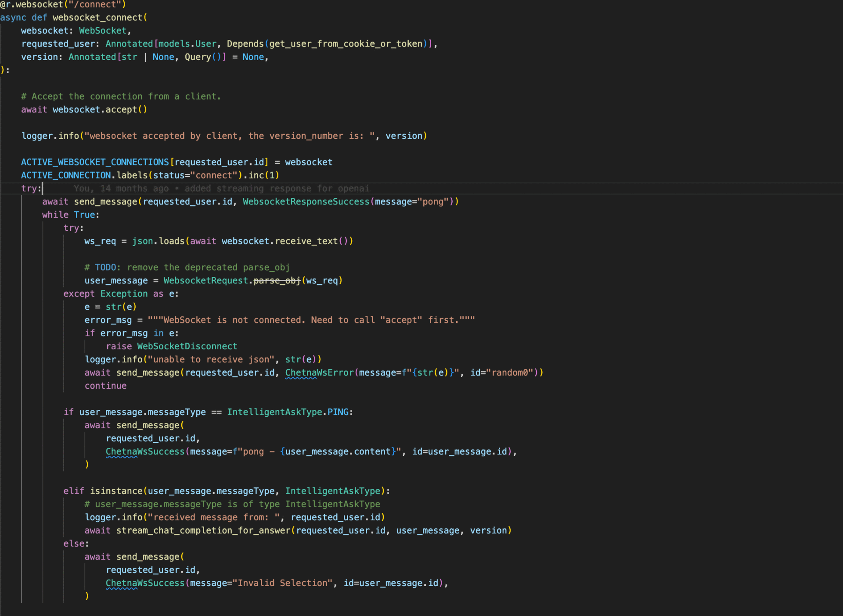Click the strikethrough parse_obj method name
The height and width of the screenshot is (616, 843).
(277, 280)
